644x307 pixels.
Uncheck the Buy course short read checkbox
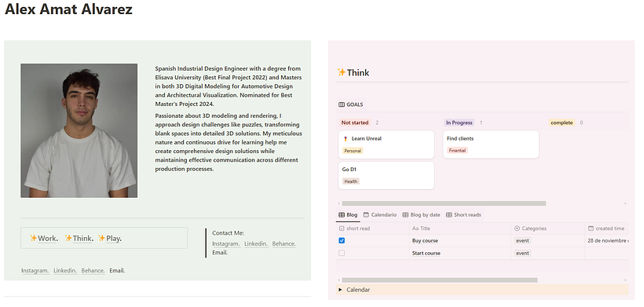tap(342, 240)
